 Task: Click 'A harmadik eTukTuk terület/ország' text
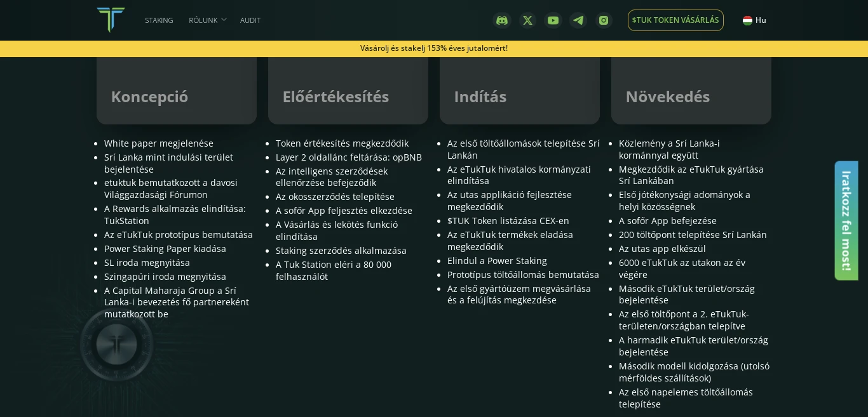693,340
